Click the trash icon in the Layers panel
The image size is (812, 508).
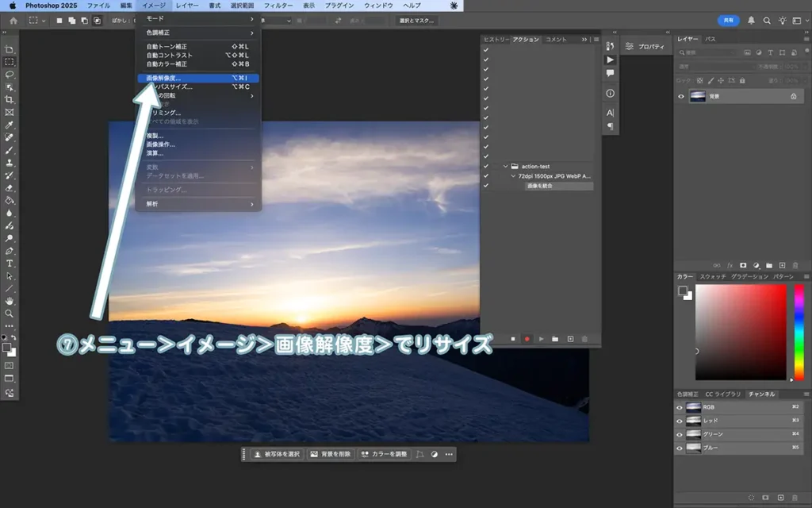pos(795,265)
